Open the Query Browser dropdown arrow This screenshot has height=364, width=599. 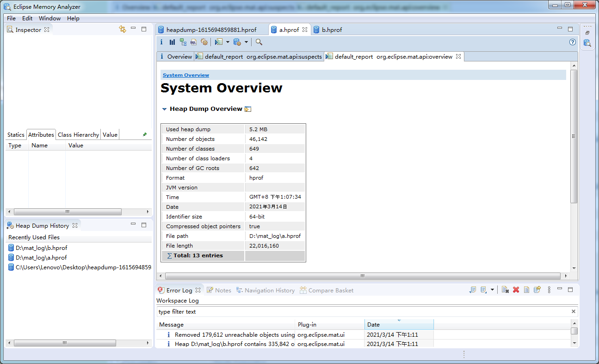pos(246,42)
